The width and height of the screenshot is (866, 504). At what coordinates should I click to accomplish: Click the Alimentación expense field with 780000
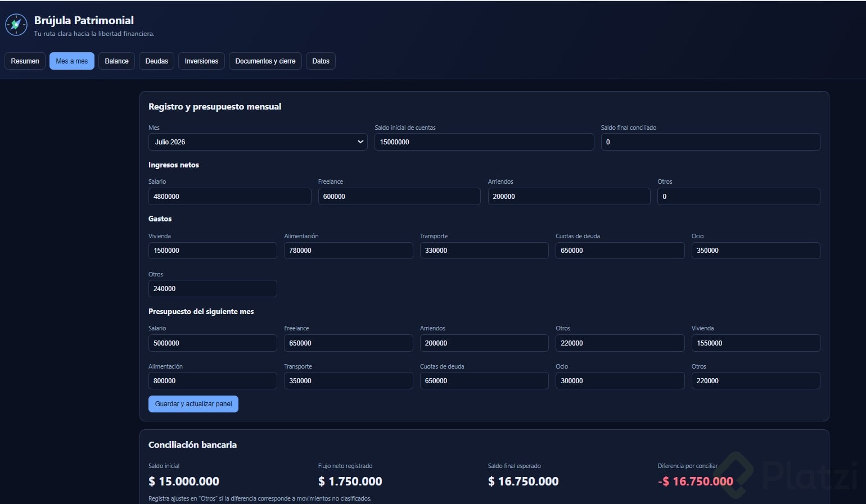point(348,251)
